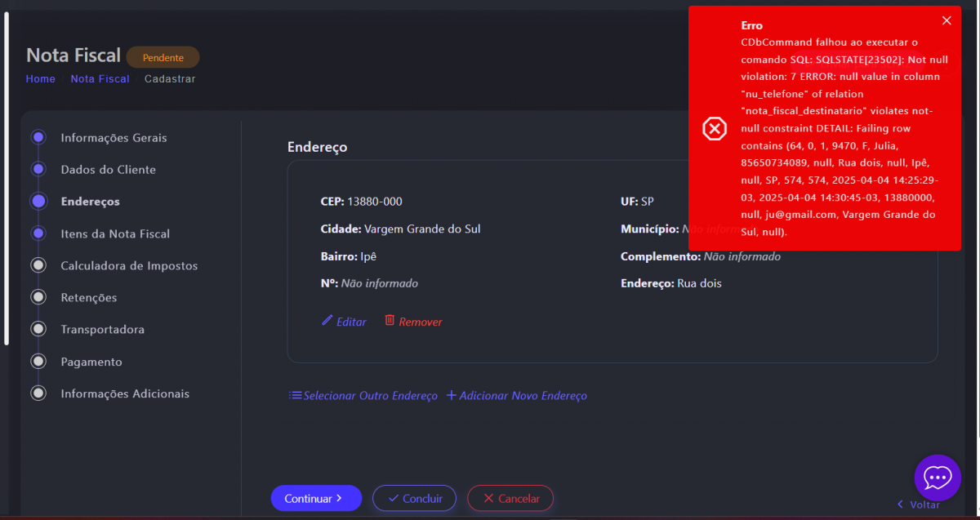Click the Voltar back link
Image resolution: width=980 pixels, height=520 pixels.
point(919,504)
